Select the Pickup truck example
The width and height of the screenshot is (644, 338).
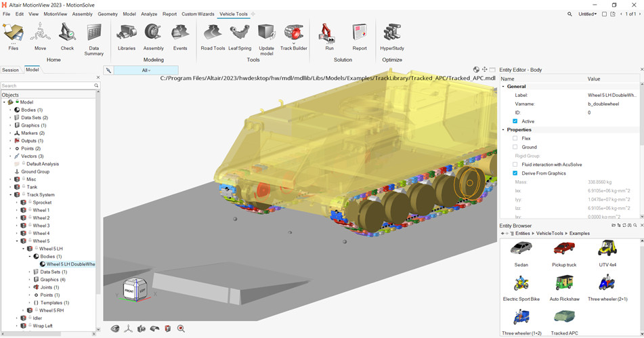564,249
